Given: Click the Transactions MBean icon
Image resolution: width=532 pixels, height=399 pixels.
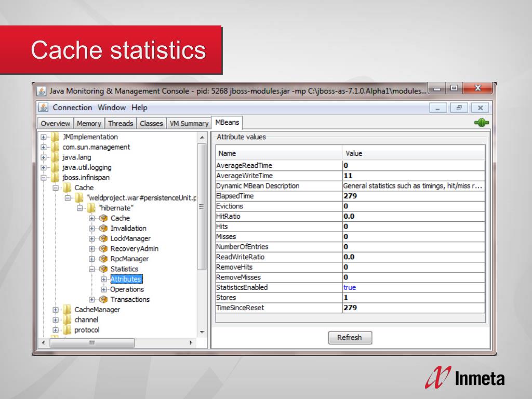Looking at the screenshot, I should coord(103,300).
